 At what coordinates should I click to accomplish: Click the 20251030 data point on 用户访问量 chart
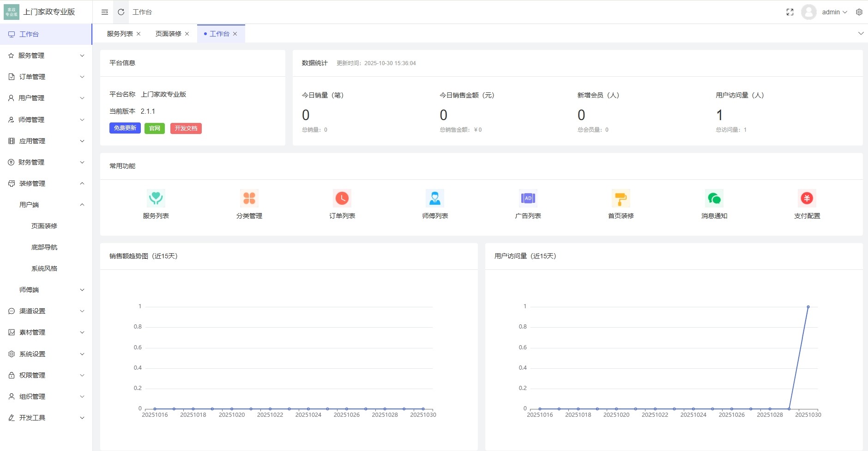[x=808, y=307]
